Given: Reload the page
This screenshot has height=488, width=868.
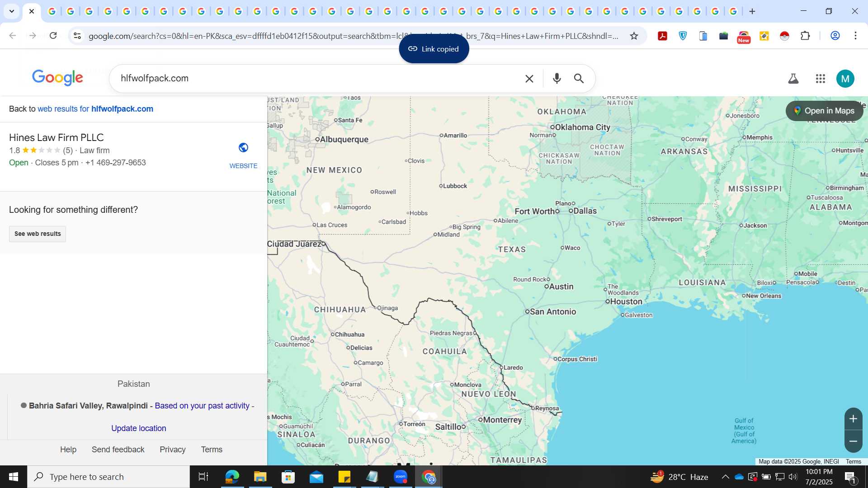Looking at the screenshot, I should (x=53, y=36).
